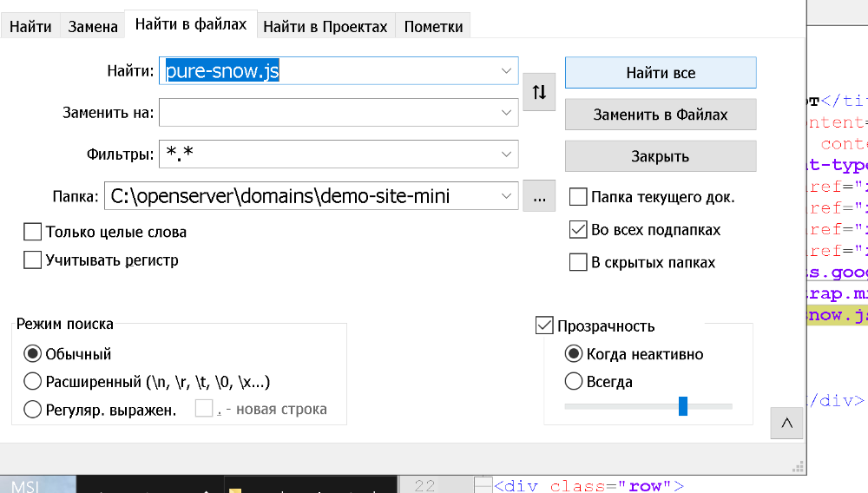Enable 'В скрытых папках' checkbox
Image resolution: width=868 pixels, height=493 pixels.
tap(578, 262)
